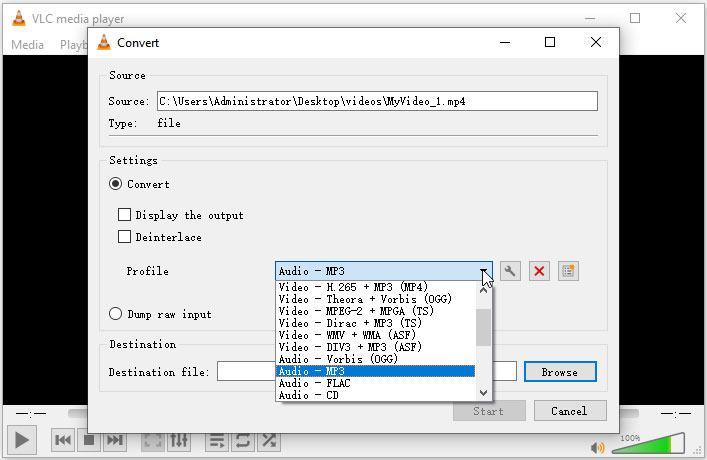Choose Video - DIV3 + MP3 (ASF) profile

tap(375, 347)
